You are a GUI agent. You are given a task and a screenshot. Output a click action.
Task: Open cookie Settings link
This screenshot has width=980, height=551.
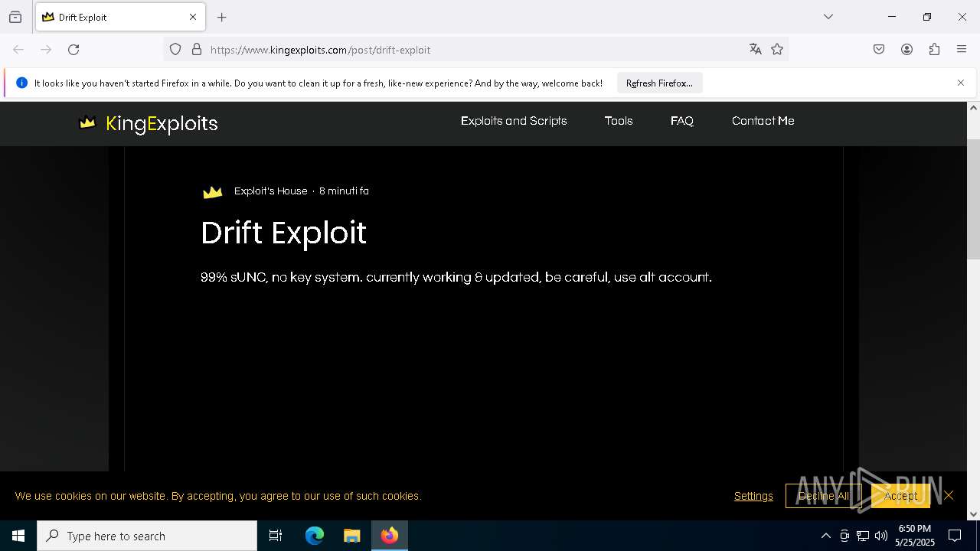(753, 496)
